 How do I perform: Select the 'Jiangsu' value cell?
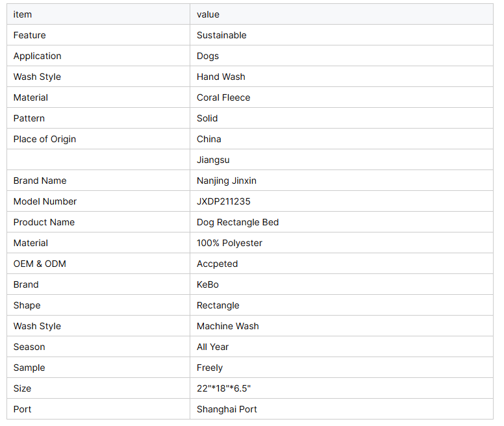point(213,160)
